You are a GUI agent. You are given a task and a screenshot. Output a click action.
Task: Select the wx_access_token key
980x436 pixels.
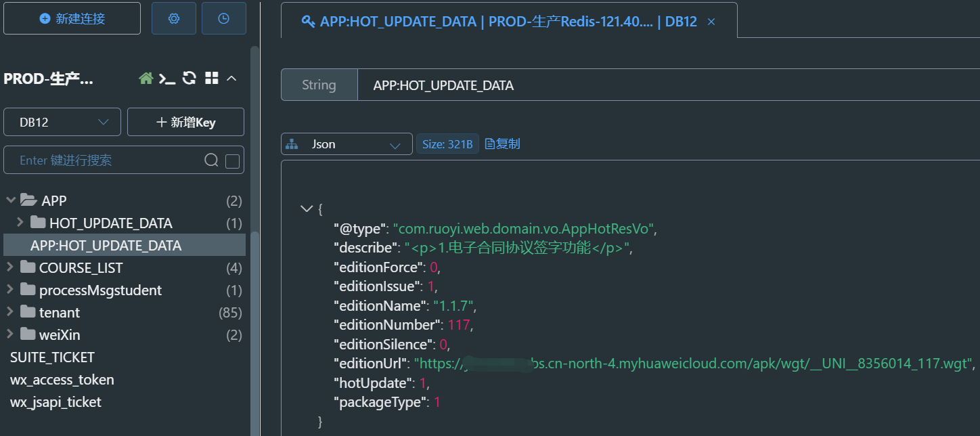(62, 380)
